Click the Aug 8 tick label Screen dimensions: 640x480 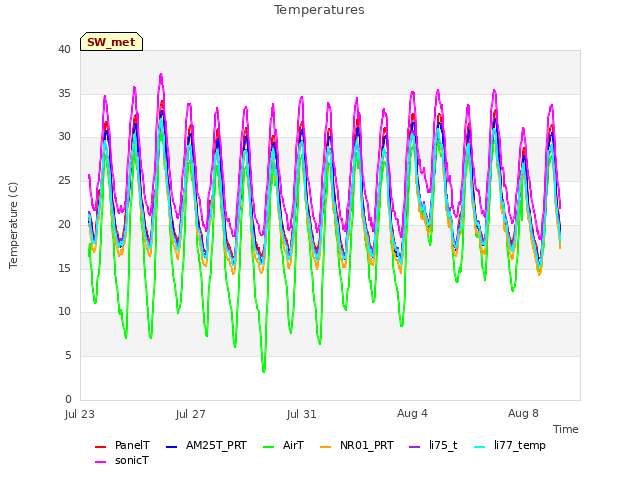523,413
